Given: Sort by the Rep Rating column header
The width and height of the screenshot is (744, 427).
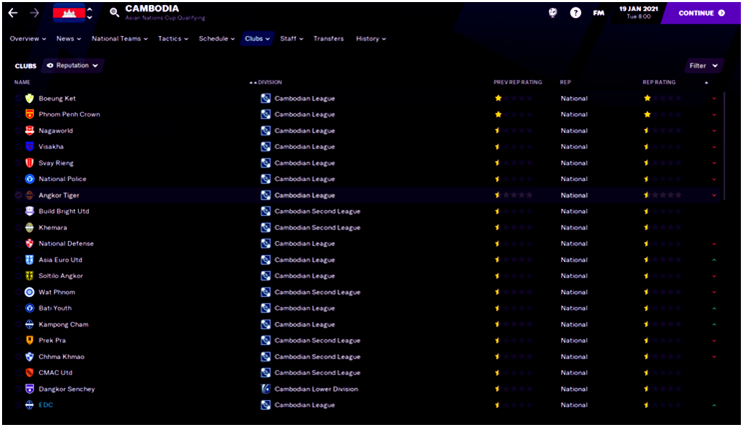Looking at the screenshot, I should tap(659, 82).
